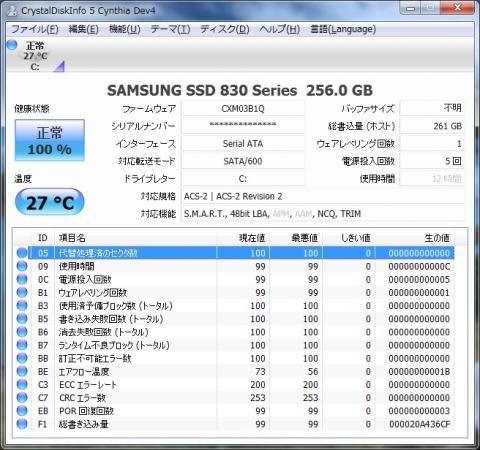
Task: Click the 5 回 power-on count value
Action: click(x=432, y=161)
